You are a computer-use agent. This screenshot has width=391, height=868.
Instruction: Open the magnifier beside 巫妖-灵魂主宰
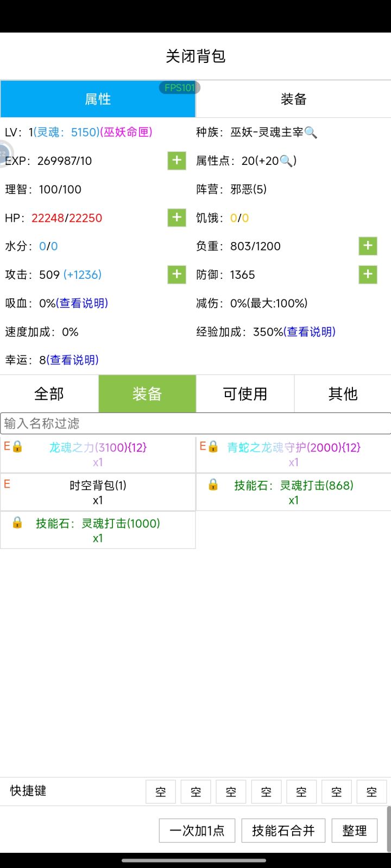pos(311,132)
